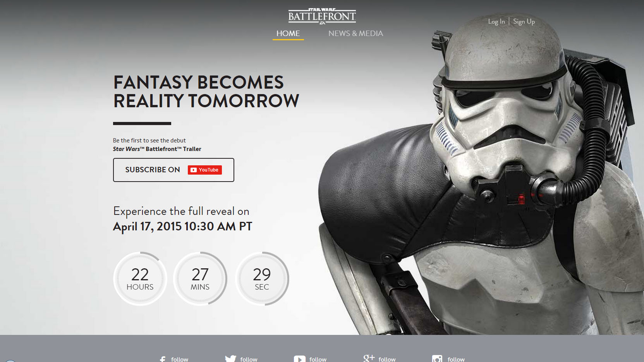Click the YouTube play icon in footer
This screenshot has width=644, height=362.
pyautogui.click(x=299, y=359)
